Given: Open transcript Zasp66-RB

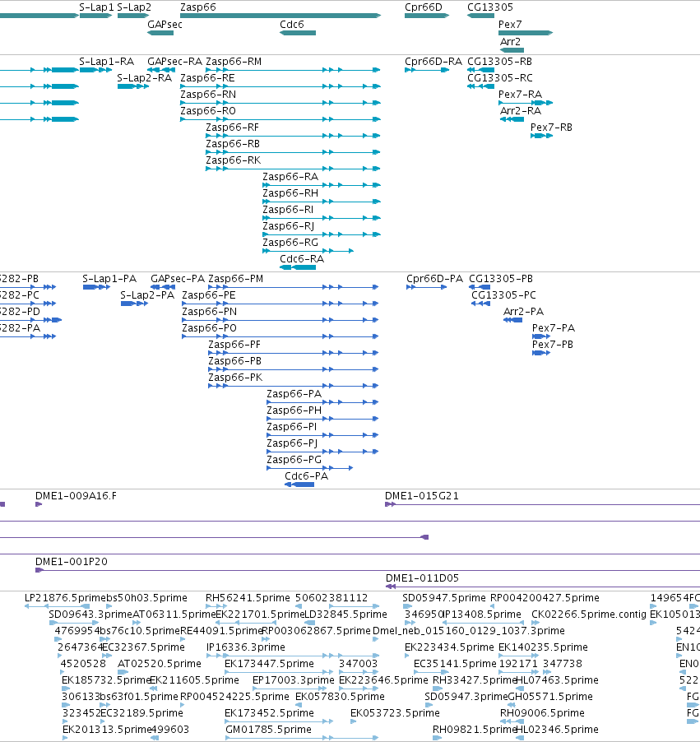Looking at the screenshot, I should click(x=294, y=152).
